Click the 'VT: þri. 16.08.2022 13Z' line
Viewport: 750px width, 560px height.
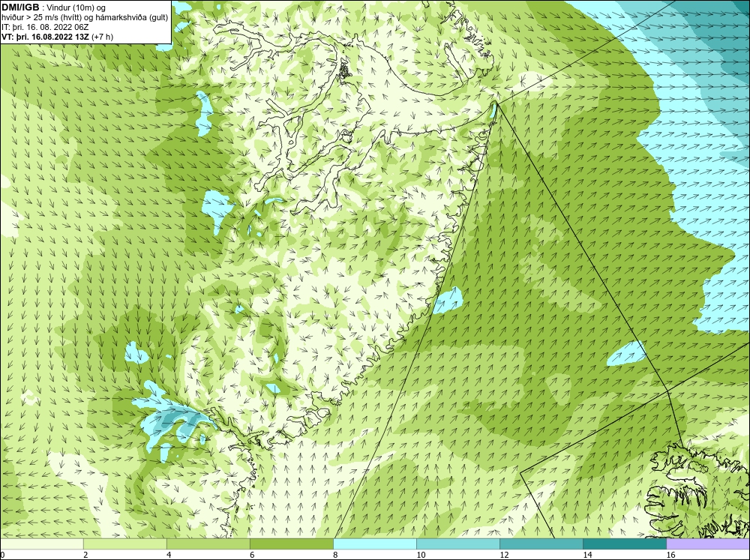pos(58,37)
